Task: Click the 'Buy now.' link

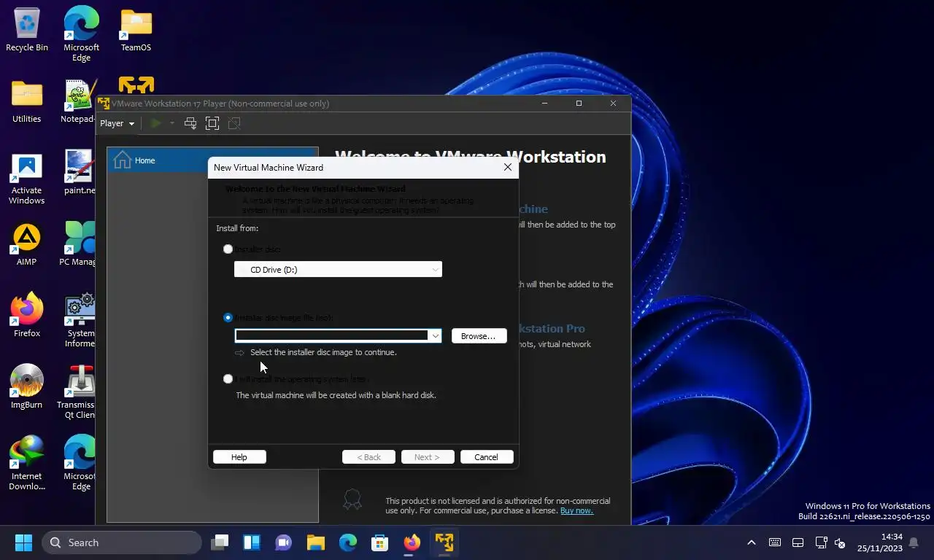Action: coord(576,510)
